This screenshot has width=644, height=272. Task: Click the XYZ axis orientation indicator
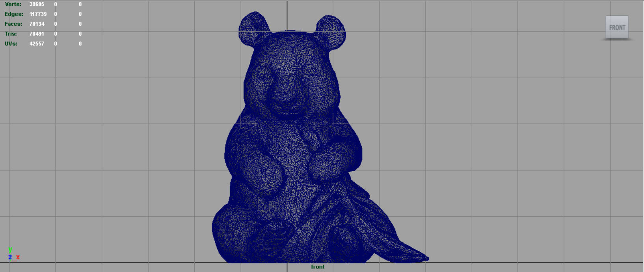point(13,255)
